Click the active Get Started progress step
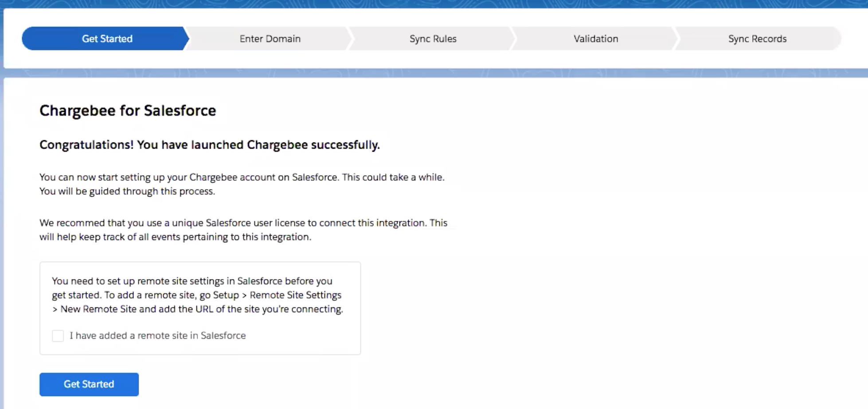 (107, 39)
